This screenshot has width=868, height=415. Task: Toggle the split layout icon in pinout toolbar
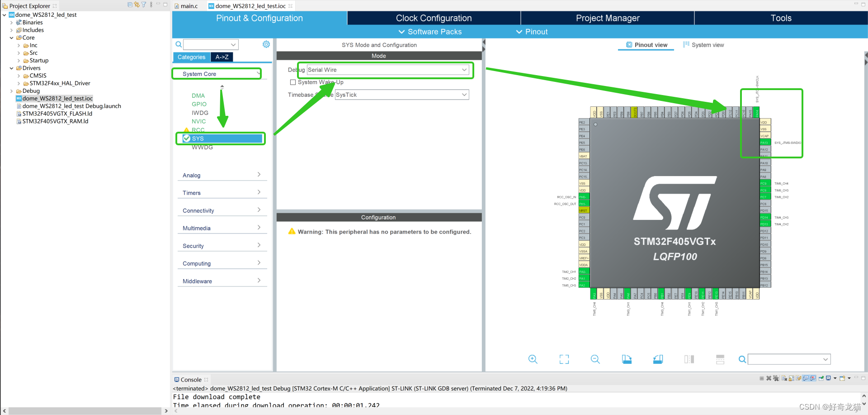[x=720, y=359]
